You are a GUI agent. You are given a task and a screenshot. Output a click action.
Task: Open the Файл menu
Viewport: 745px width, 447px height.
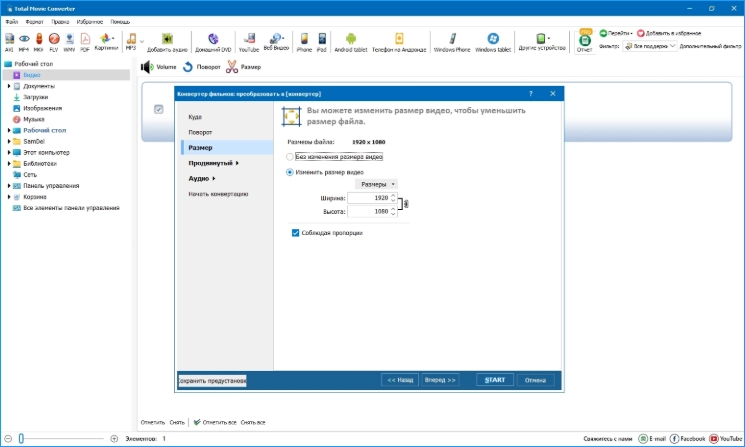(x=11, y=22)
